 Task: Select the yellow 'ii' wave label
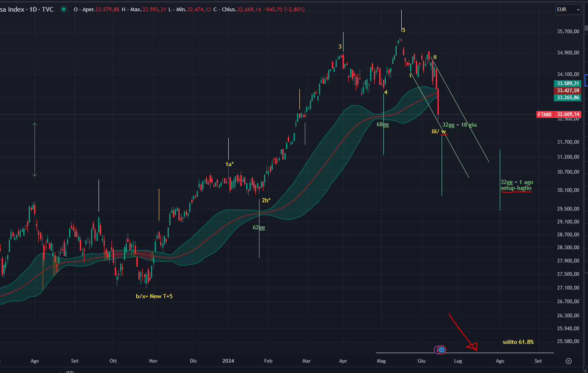click(435, 57)
